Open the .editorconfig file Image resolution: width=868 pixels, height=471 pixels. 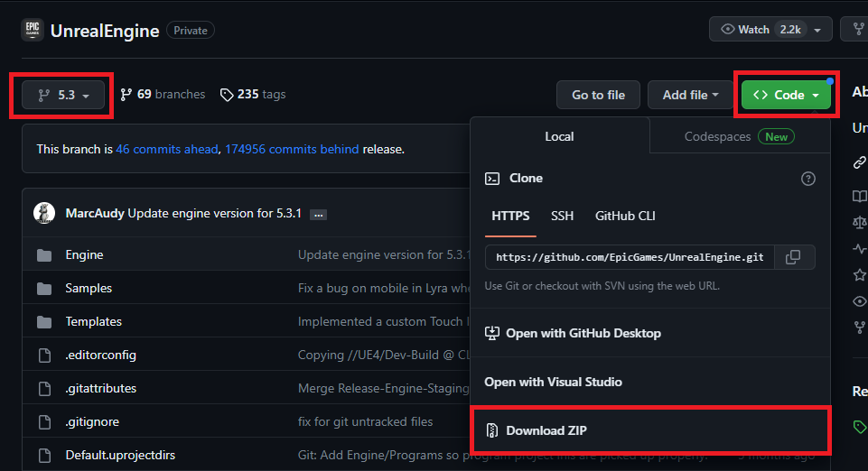(x=101, y=355)
